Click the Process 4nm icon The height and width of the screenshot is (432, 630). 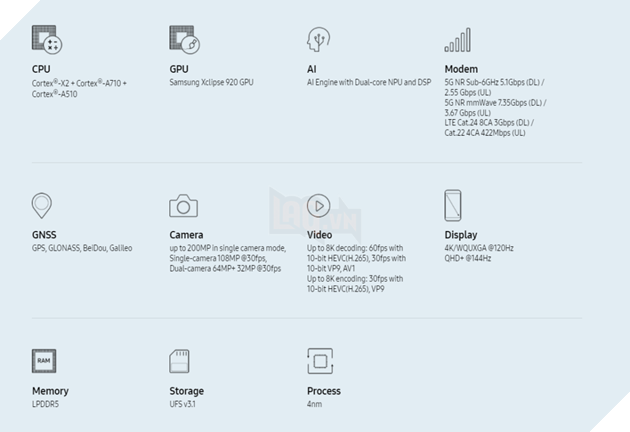pyautogui.click(x=320, y=361)
